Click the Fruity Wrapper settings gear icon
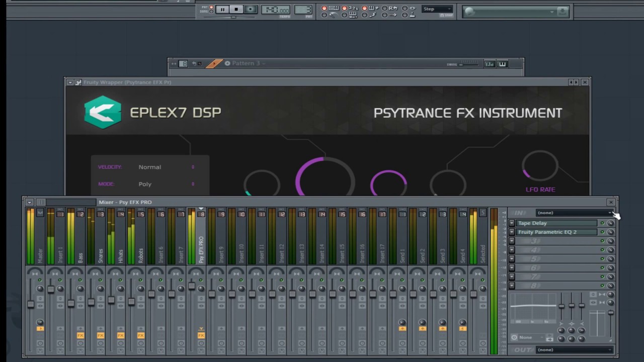 click(x=78, y=82)
